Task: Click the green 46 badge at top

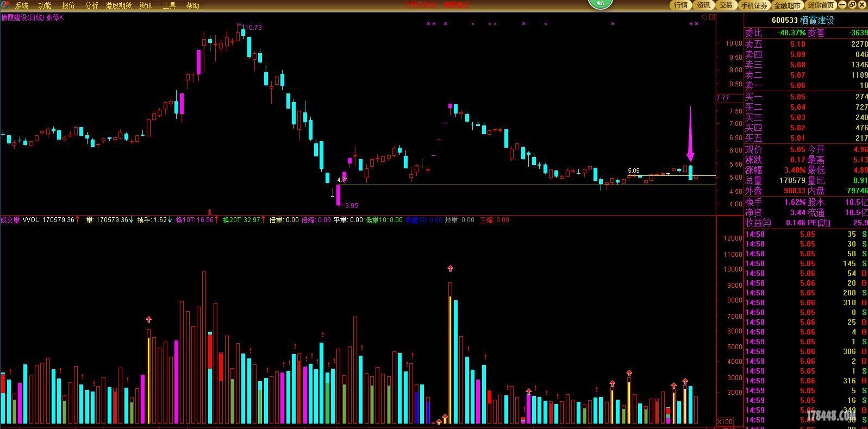Action: 600,4
